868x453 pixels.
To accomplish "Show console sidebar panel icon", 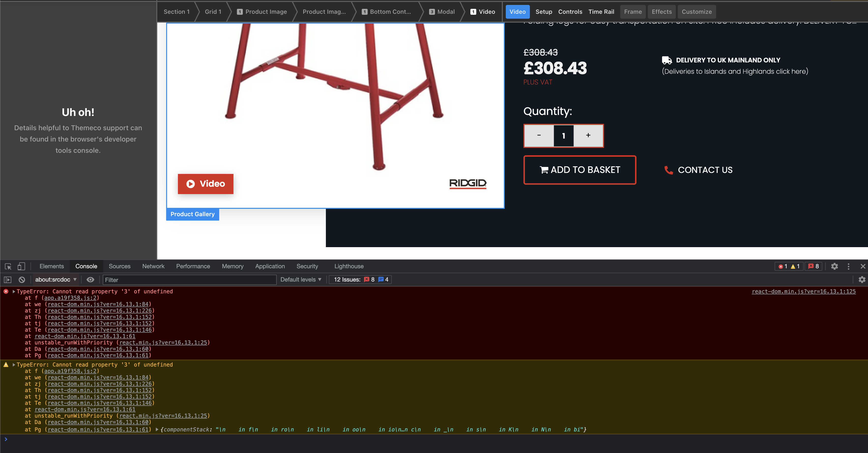I will coord(7,280).
